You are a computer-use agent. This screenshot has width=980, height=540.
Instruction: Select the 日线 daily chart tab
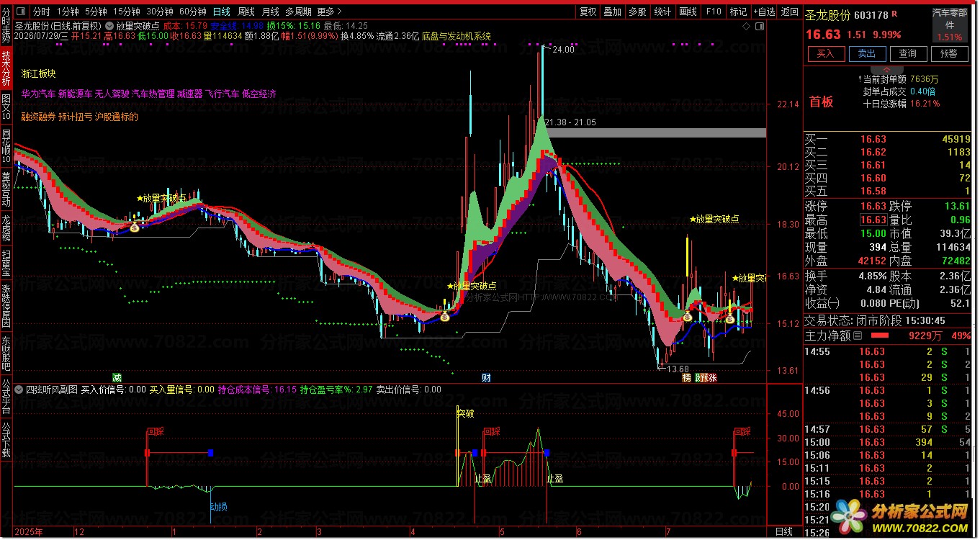(222, 12)
